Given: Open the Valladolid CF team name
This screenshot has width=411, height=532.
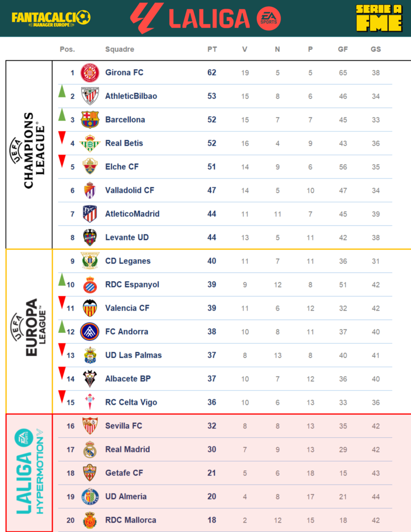Looking at the screenshot, I should pos(129,190).
